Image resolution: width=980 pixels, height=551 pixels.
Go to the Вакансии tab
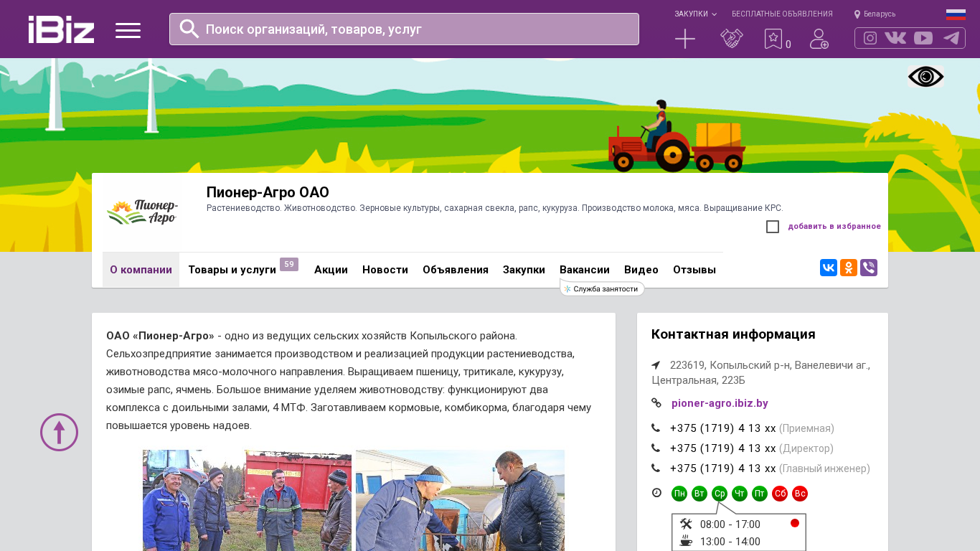tap(585, 270)
